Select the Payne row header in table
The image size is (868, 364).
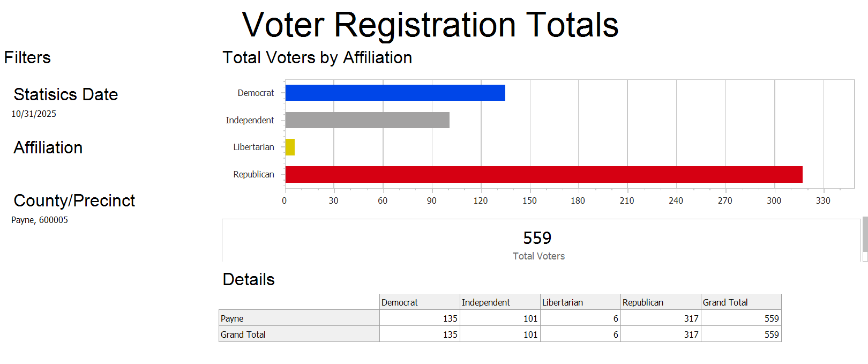[x=298, y=318]
